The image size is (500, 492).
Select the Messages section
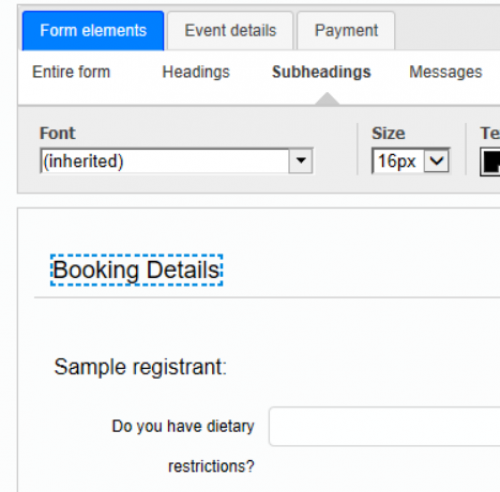click(446, 72)
